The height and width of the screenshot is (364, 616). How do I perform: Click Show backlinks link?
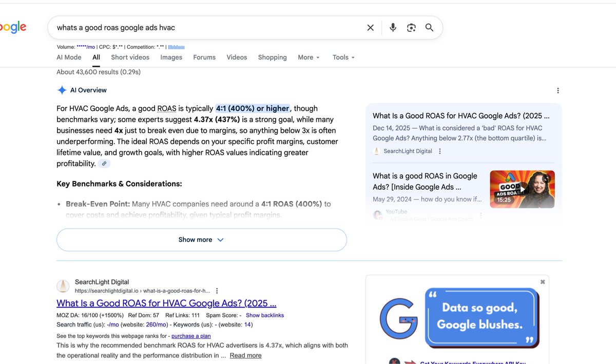[x=265, y=315]
